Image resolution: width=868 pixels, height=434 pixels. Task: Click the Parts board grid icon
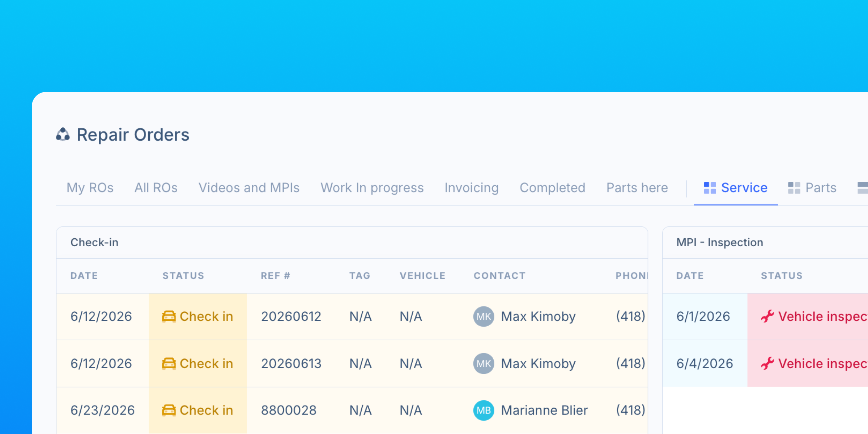click(794, 188)
